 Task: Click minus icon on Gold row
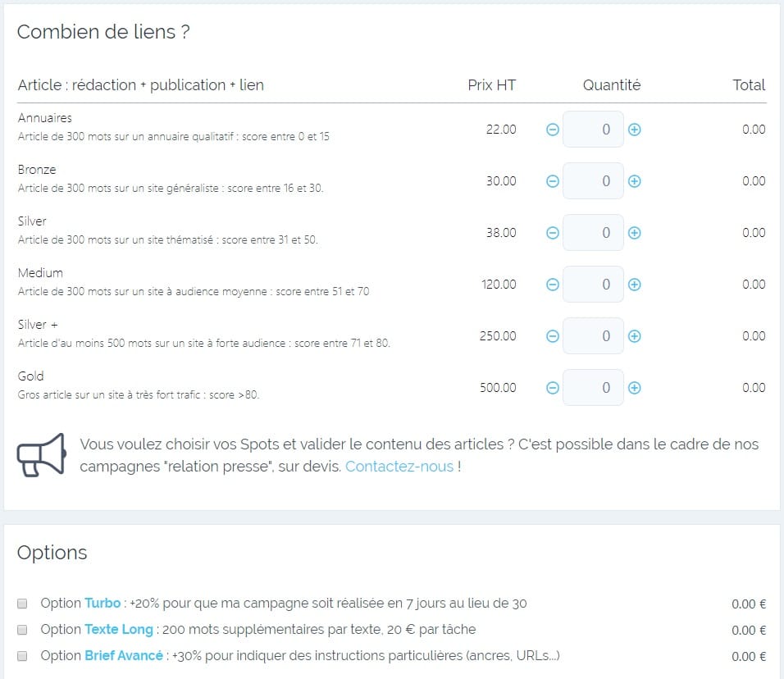coord(553,388)
